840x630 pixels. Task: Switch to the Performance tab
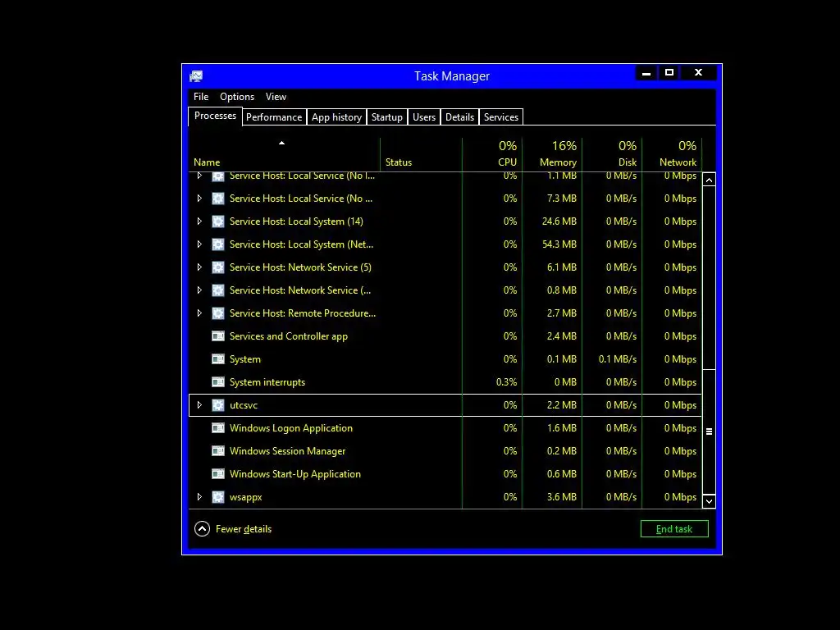274,117
